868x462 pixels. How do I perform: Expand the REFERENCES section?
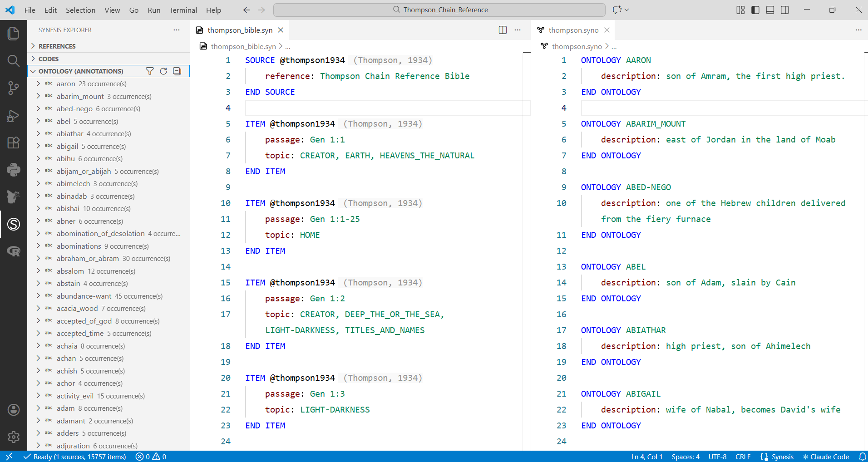tap(57, 46)
